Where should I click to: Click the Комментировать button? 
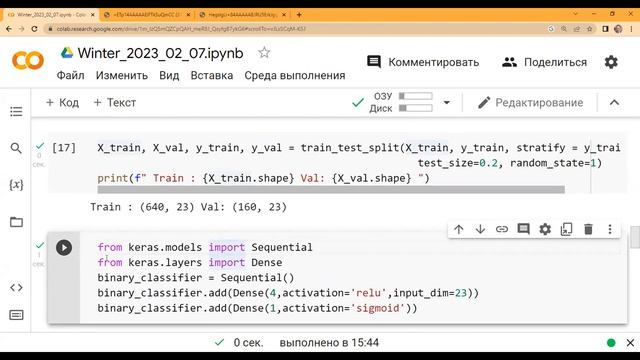point(423,62)
